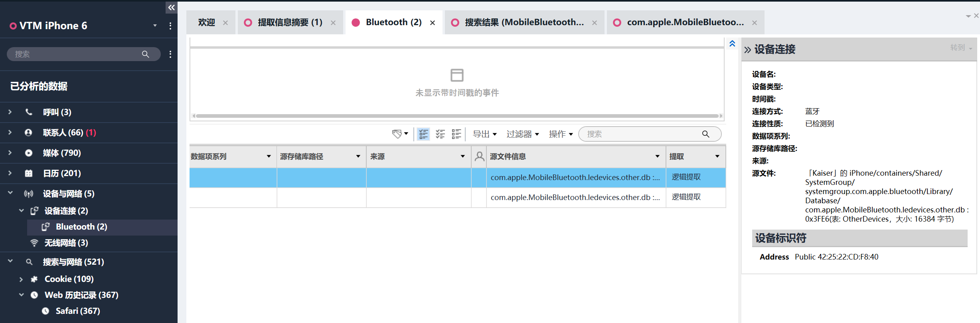Select the checklist view icon

[440, 134]
